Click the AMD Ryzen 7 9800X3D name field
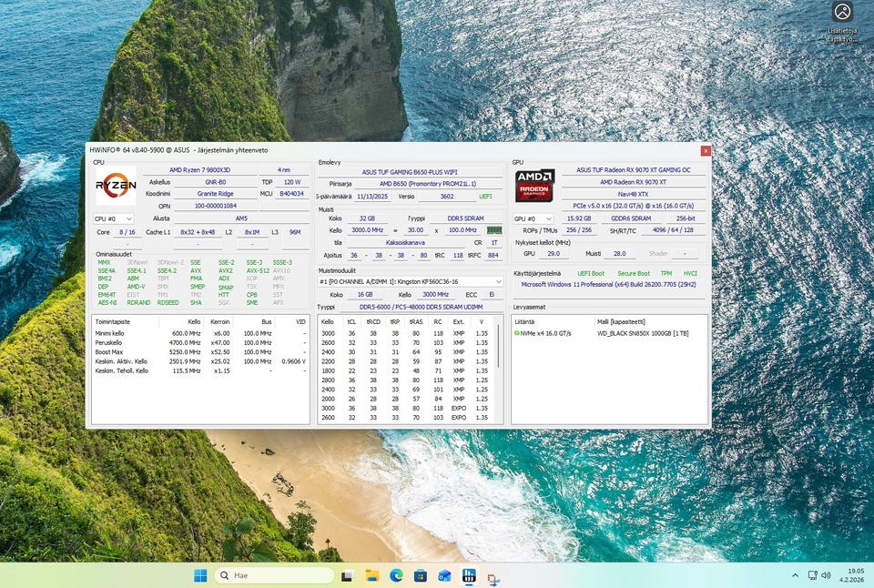 point(199,169)
